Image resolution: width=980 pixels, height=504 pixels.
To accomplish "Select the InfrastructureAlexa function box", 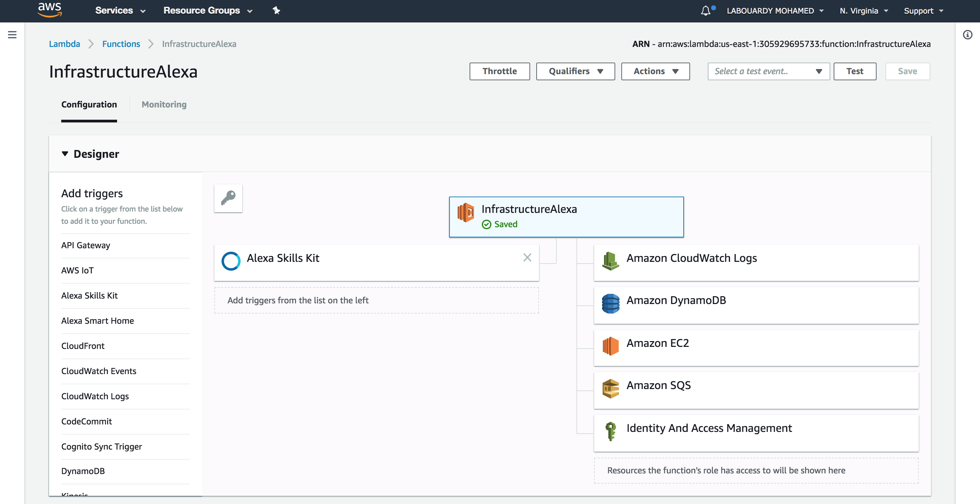I will click(566, 217).
